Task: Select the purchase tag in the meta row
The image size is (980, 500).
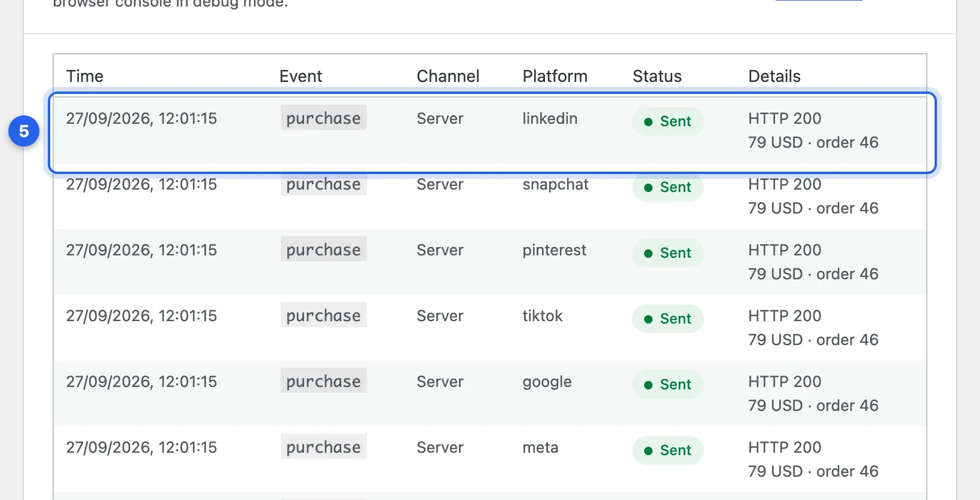Action: pyautogui.click(x=323, y=447)
